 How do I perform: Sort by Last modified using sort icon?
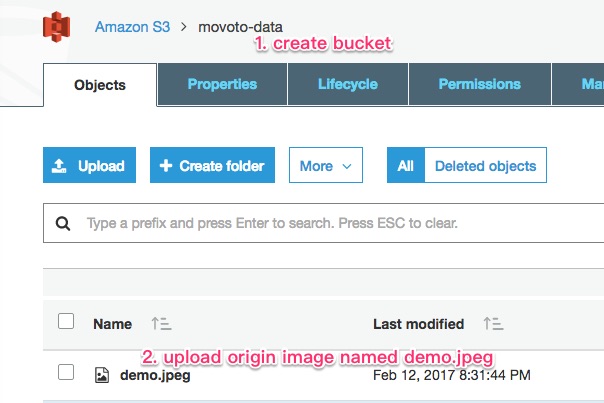tap(493, 324)
